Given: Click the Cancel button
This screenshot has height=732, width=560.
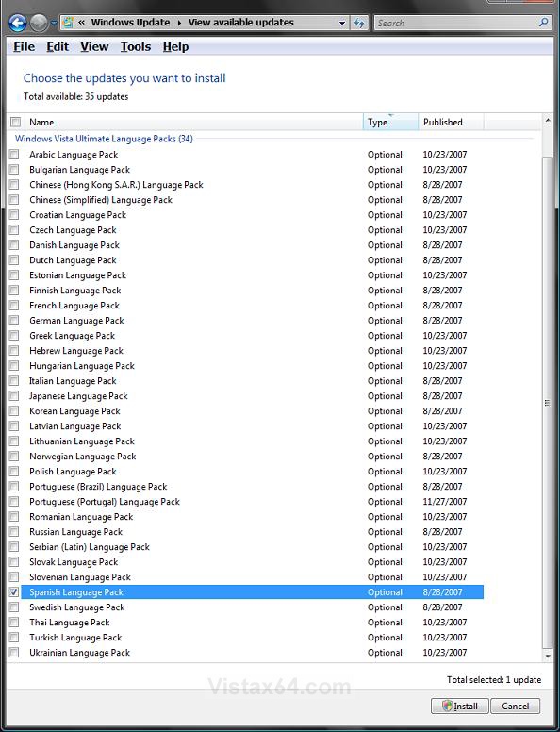Looking at the screenshot, I should (x=515, y=706).
